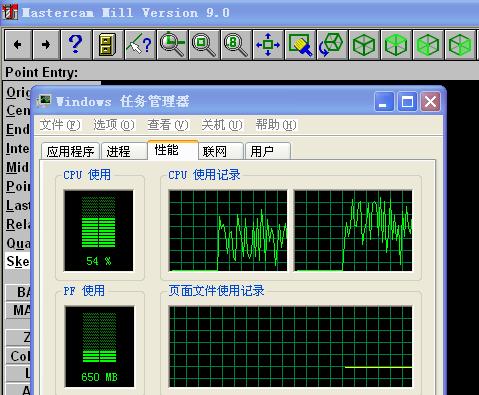Choose Midpoint in the Point Entry menu

[x=18, y=167]
